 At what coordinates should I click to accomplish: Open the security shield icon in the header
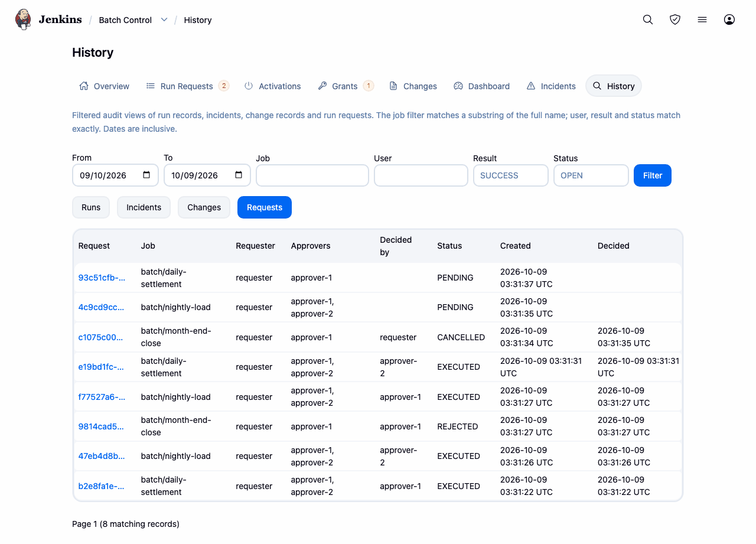(x=675, y=19)
